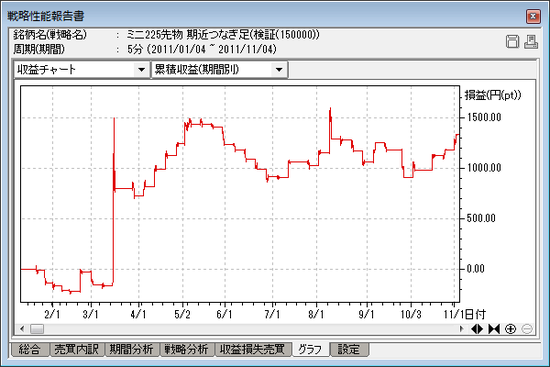Click the chart scrollbar right arrow
Viewport: 550px width, 367px height.
point(462,329)
